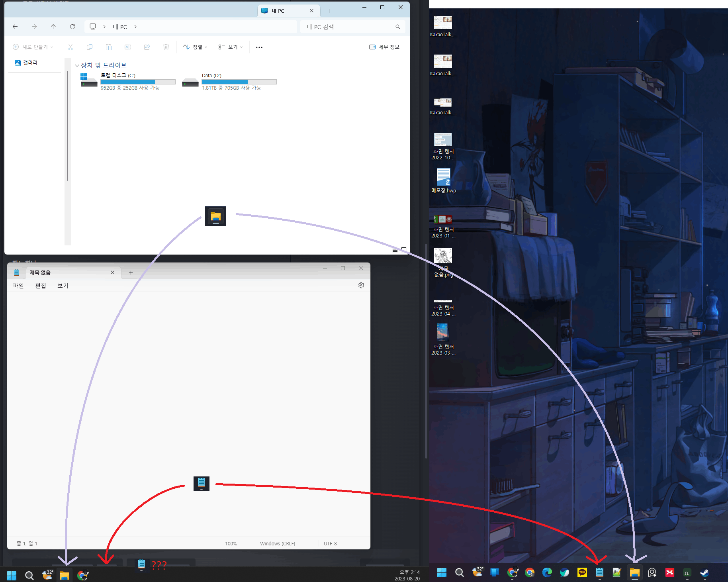The image size is (728, 582).
Task: Click the monitor icon in the address bar
Action: click(x=93, y=27)
